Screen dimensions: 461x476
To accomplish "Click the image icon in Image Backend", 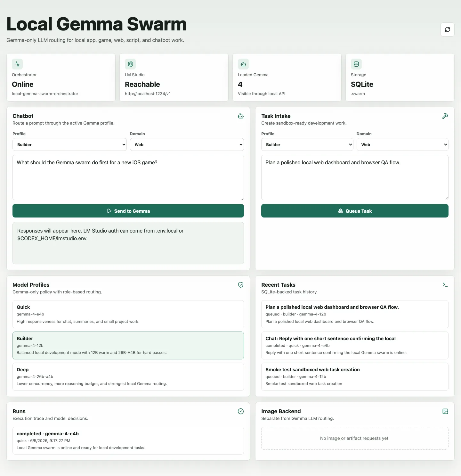I will pyautogui.click(x=445, y=411).
